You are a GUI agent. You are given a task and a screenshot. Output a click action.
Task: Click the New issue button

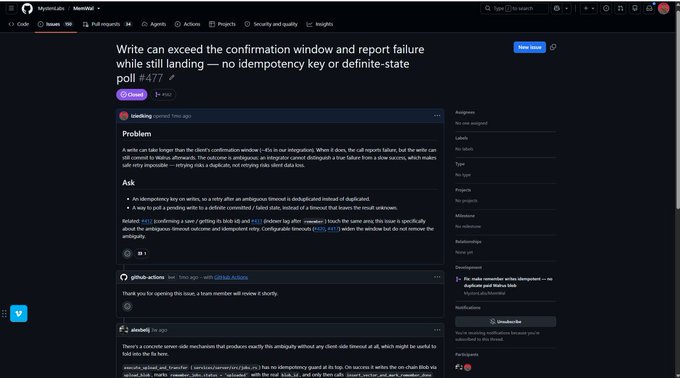click(530, 47)
